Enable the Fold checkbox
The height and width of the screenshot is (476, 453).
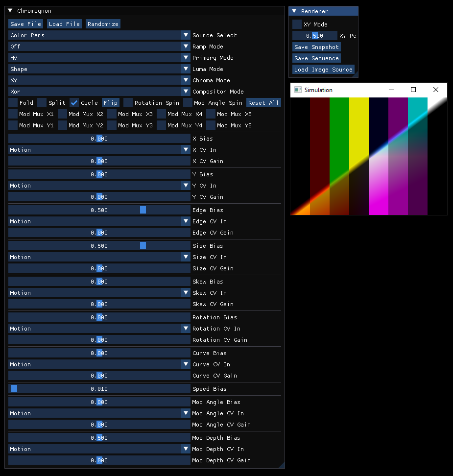pyautogui.click(x=12, y=103)
